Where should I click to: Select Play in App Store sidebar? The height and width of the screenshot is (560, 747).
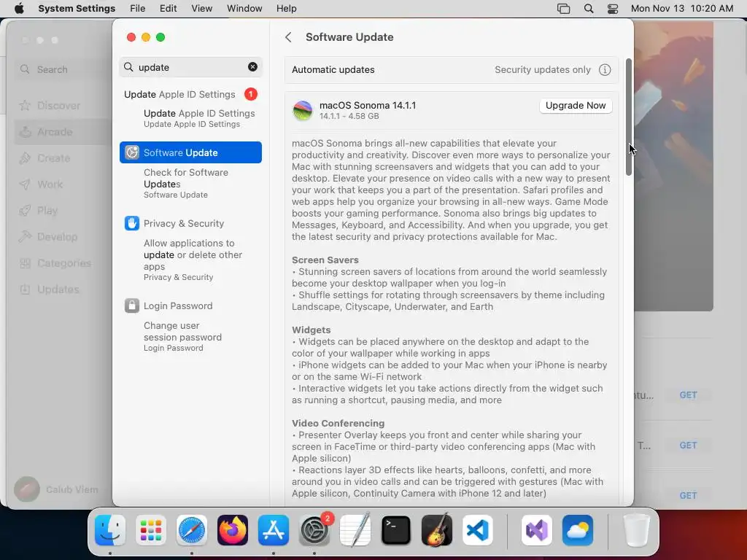47,211
